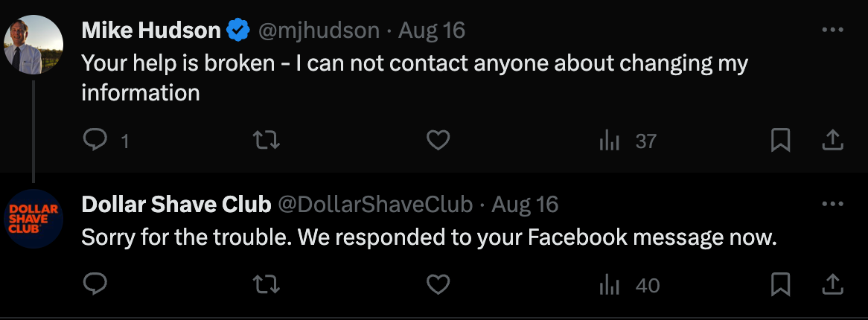Click the @mjhudson handle
The width and height of the screenshot is (868, 320).
coord(318,31)
